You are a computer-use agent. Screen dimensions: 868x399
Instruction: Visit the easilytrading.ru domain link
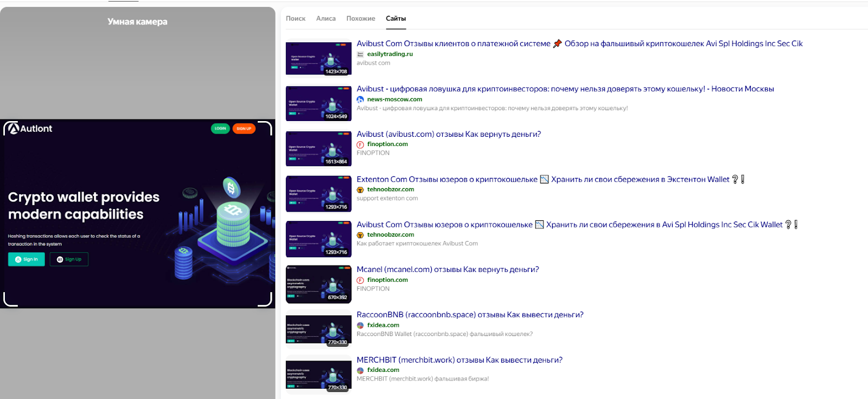point(390,54)
